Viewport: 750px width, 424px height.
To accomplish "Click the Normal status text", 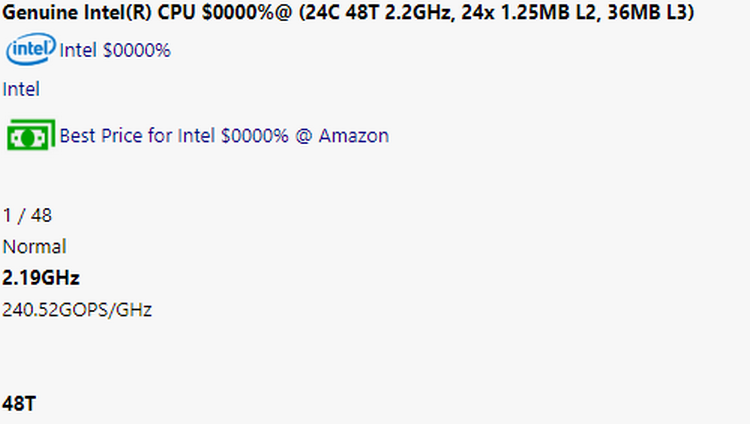I will coord(34,247).
